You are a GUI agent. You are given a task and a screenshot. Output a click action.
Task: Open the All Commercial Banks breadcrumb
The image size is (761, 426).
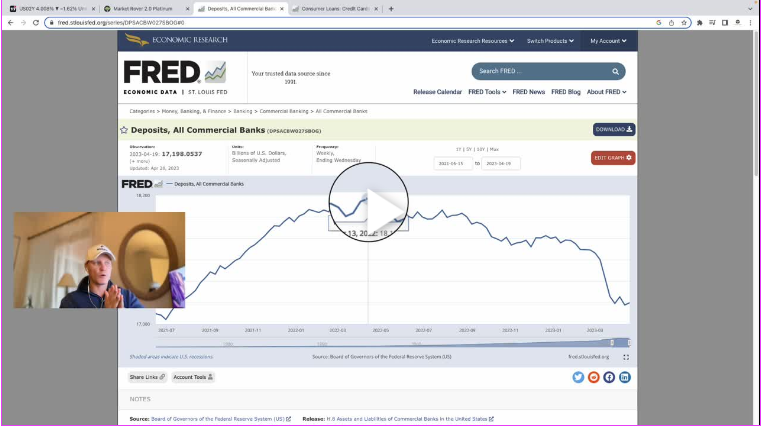(341, 111)
